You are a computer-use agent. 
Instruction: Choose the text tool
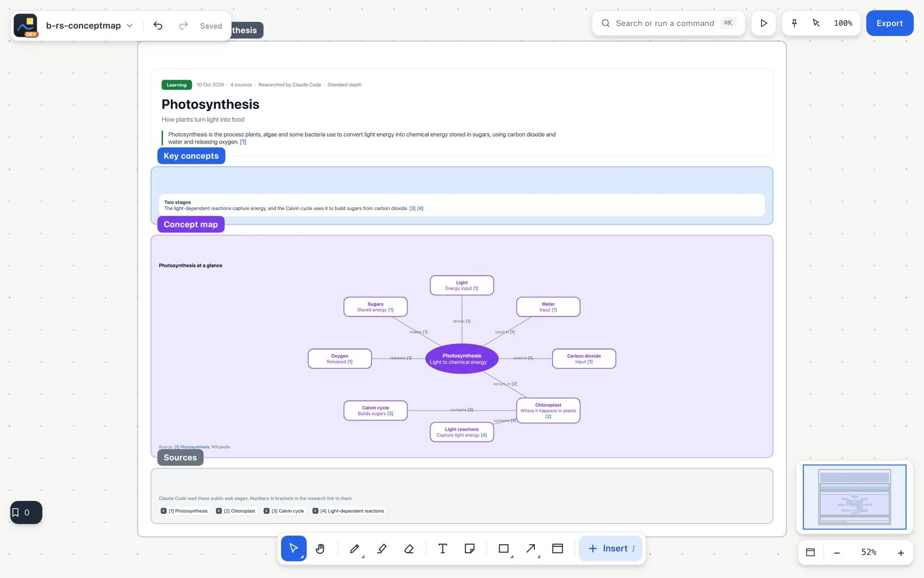(442, 548)
